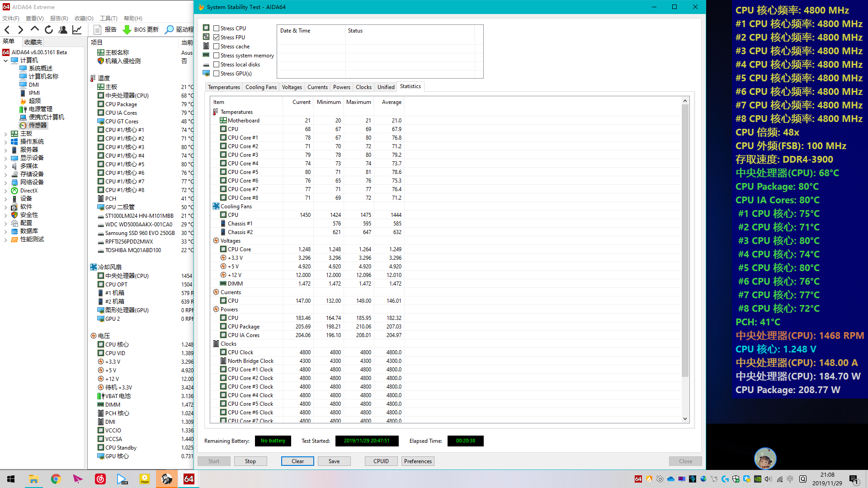Click AIDA64 icon in the taskbar
The height and width of the screenshot is (488, 868).
189,479
